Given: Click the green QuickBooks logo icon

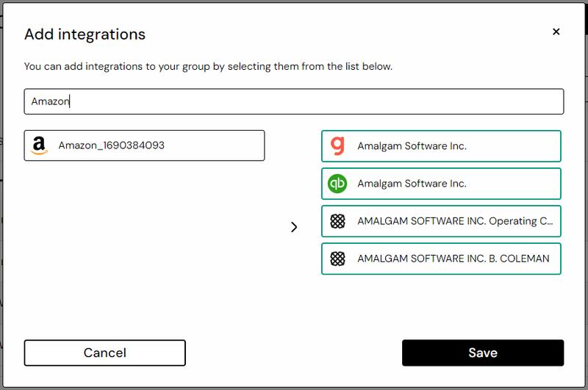Looking at the screenshot, I should pyautogui.click(x=337, y=184).
